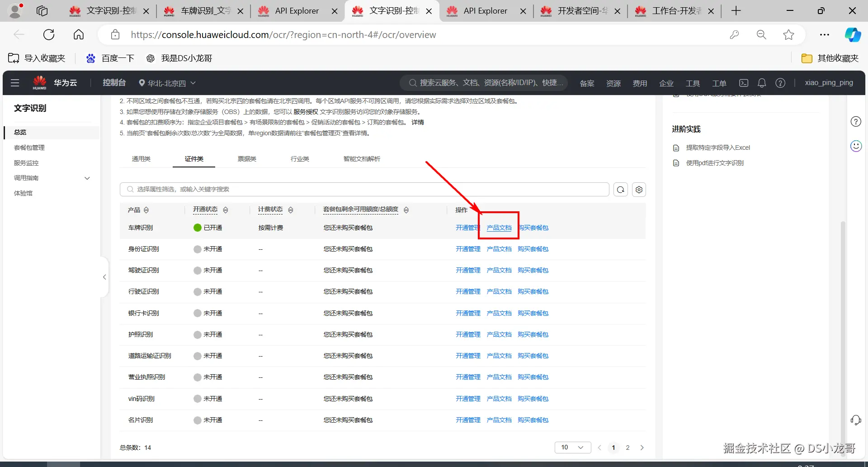Click the 详情 link

pos(418,122)
